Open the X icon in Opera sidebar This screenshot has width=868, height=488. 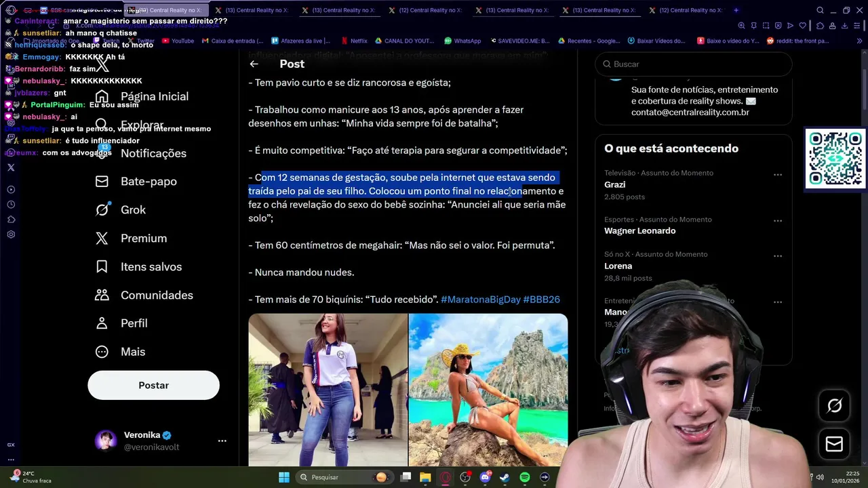(11, 167)
